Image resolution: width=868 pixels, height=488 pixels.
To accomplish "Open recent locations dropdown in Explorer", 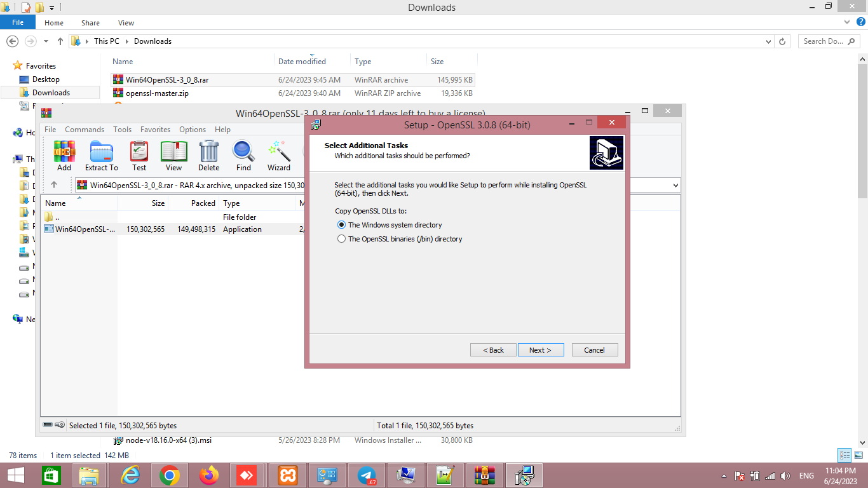I will [46, 41].
